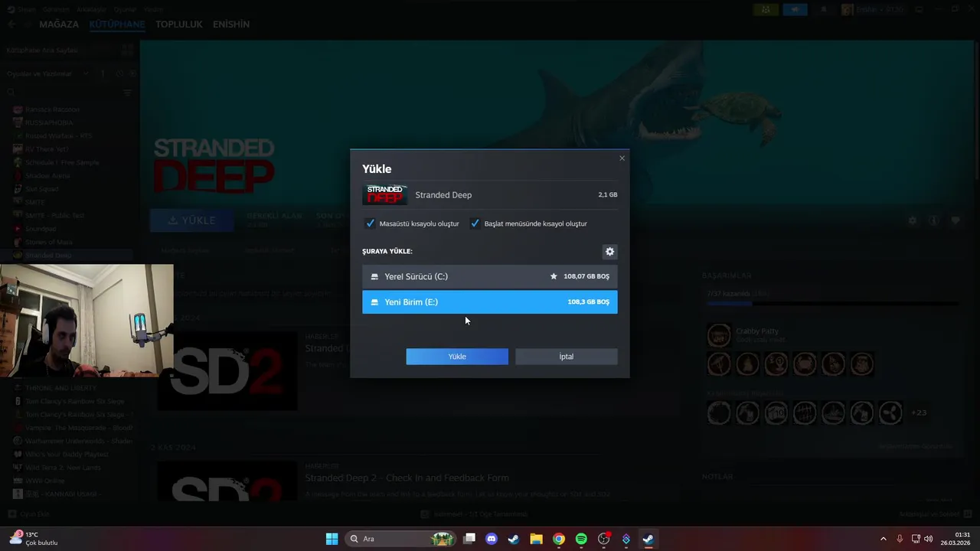
Task: Favorite the game with heart icon
Action: coord(955,220)
